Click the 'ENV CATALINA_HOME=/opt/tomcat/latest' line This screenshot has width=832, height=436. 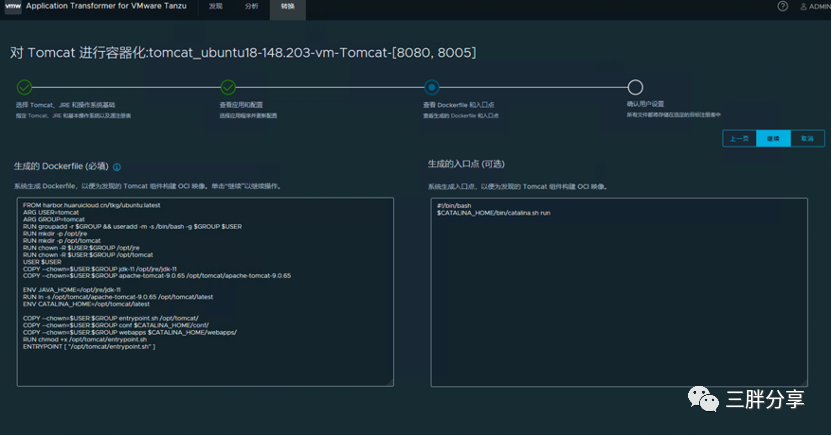(x=86, y=304)
